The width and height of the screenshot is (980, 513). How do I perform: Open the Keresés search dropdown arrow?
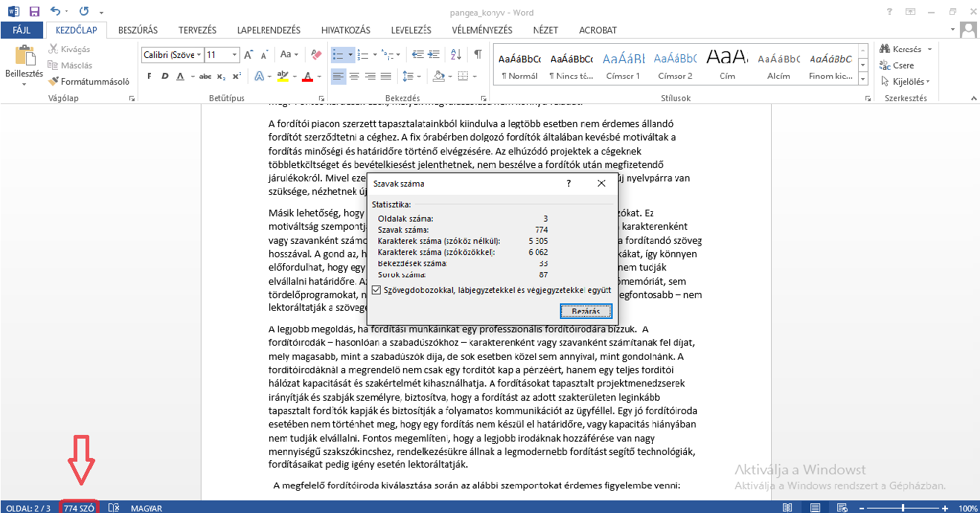pos(929,49)
